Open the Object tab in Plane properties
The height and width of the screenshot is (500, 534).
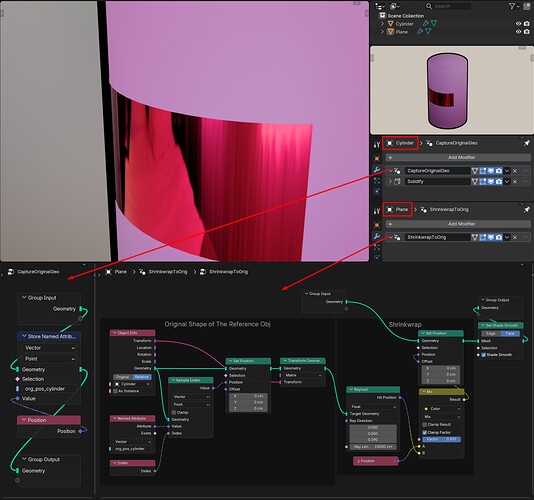coord(377,225)
